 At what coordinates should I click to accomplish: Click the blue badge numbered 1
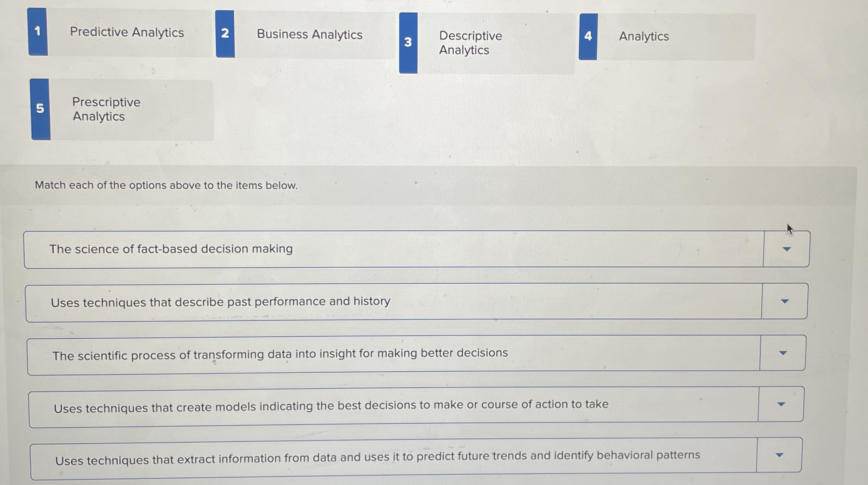pyautogui.click(x=38, y=31)
